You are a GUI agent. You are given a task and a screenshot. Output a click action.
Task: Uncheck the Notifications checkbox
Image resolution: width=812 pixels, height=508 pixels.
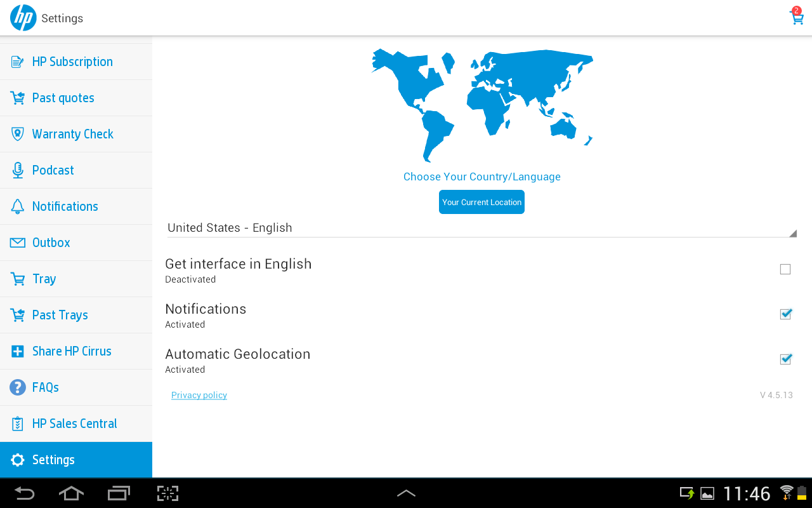786,314
